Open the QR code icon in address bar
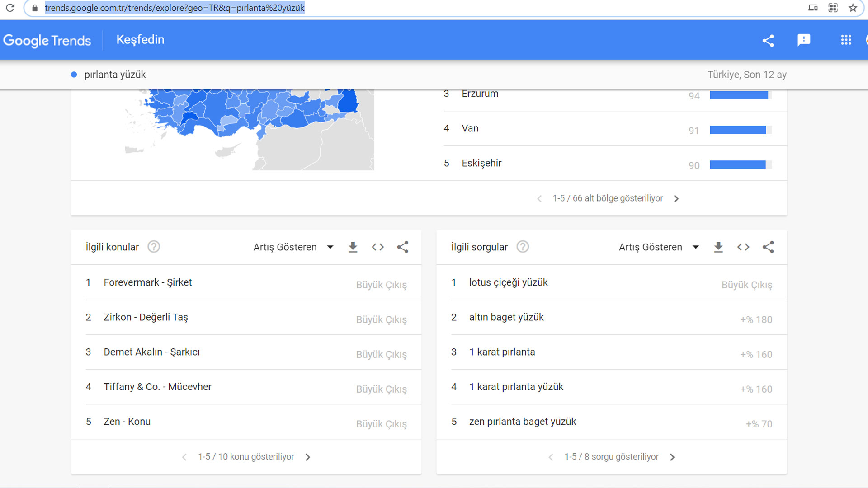 833,8
